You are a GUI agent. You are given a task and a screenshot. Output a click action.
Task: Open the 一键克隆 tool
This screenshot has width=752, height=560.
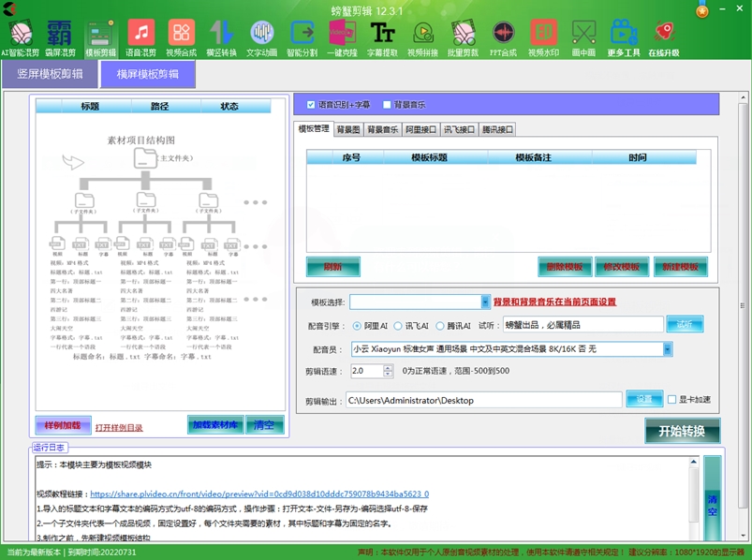[342, 38]
